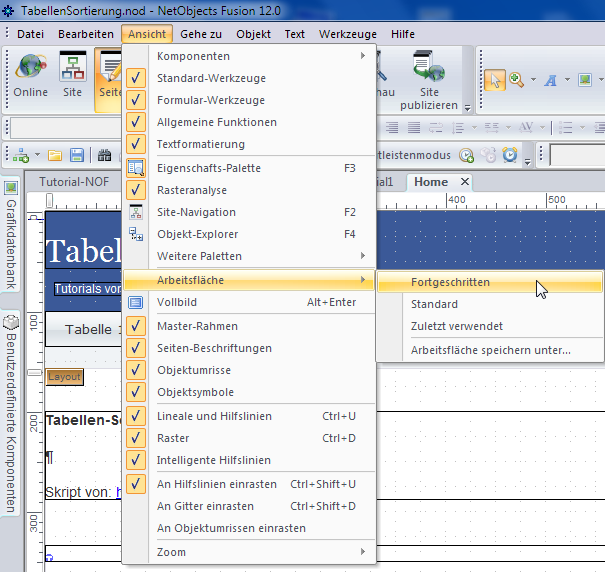Toggle the Raster grid display
605x572 pixels.
coord(173,438)
